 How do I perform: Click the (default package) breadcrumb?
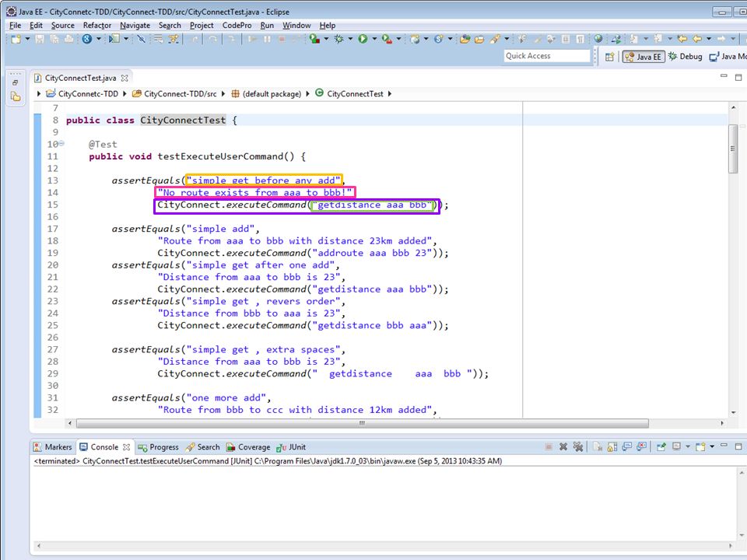pos(266,94)
